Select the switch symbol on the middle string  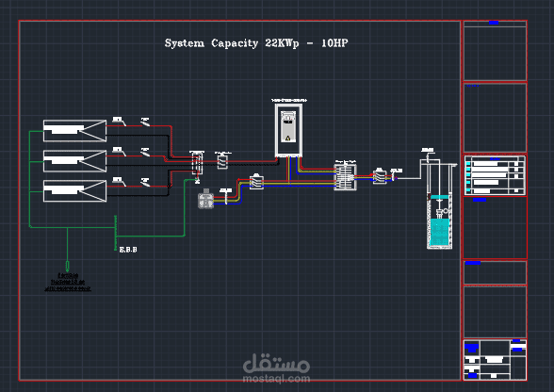(x=145, y=152)
